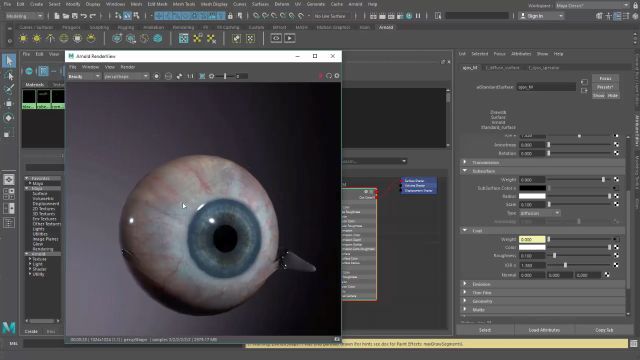
Task: Open the perspShape camera dropdown
Action: tap(126, 76)
